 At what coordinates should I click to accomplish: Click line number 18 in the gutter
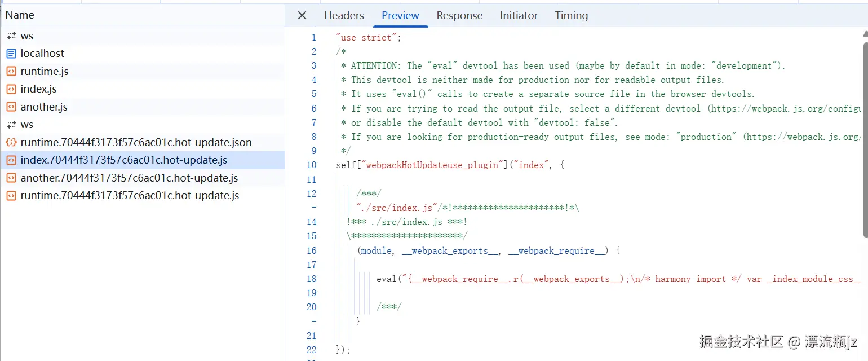click(311, 279)
